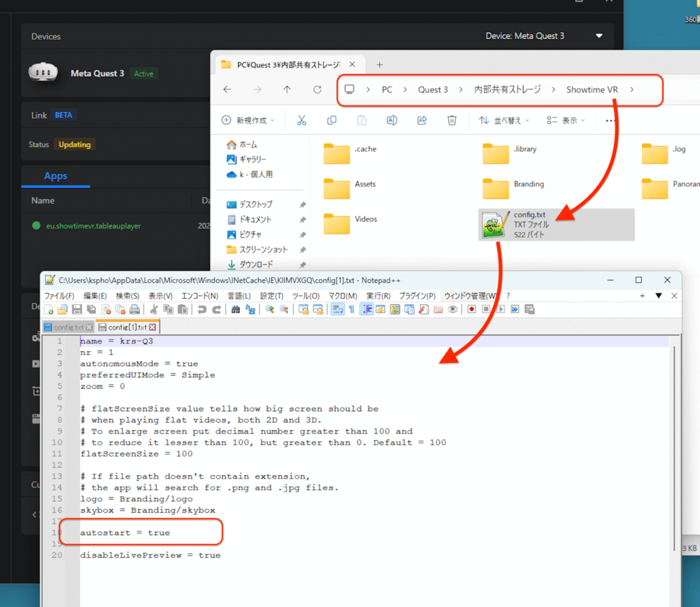Open the 新規作成 dropdown in File Explorer
700x607 pixels.
point(248,120)
